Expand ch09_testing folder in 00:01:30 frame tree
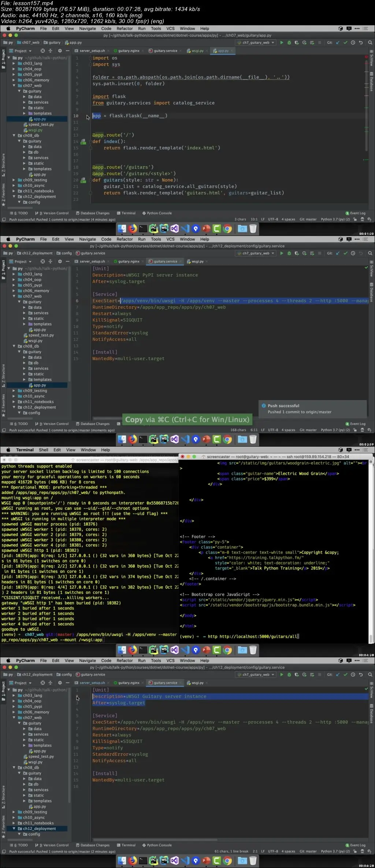375x868 pixels. pyautogui.click(x=14, y=180)
